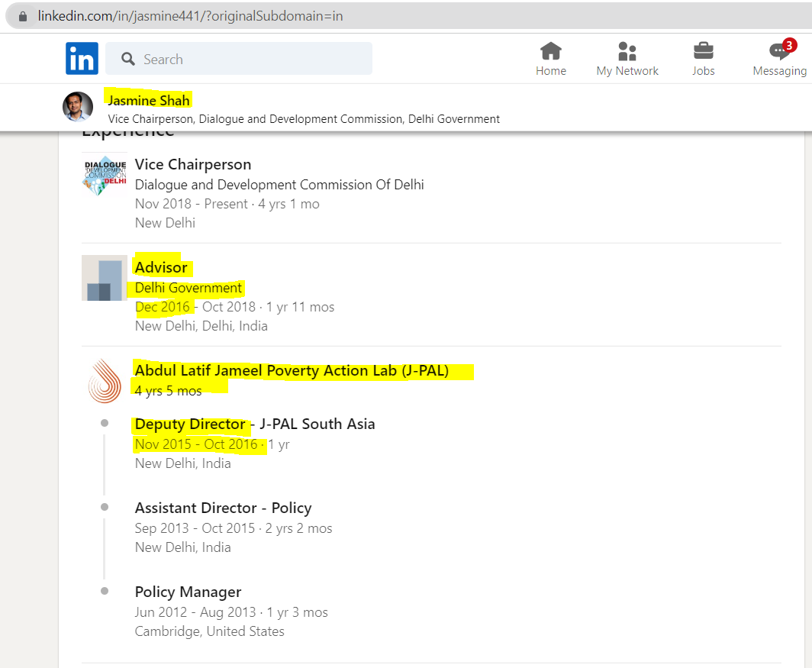The width and height of the screenshot is (812, 668).
Task: Open the Home navigation icon
Action: (x=550, y=52)
